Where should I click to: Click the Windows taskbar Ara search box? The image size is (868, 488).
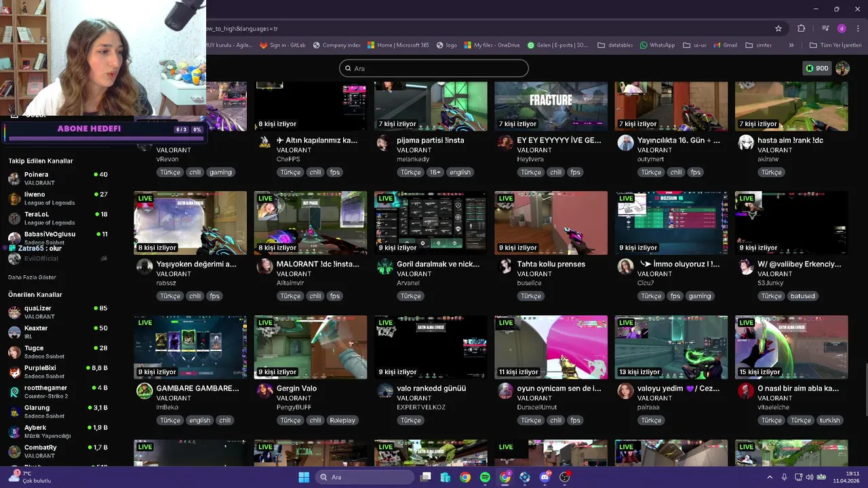pyautogui.click(x=366, y=477)
